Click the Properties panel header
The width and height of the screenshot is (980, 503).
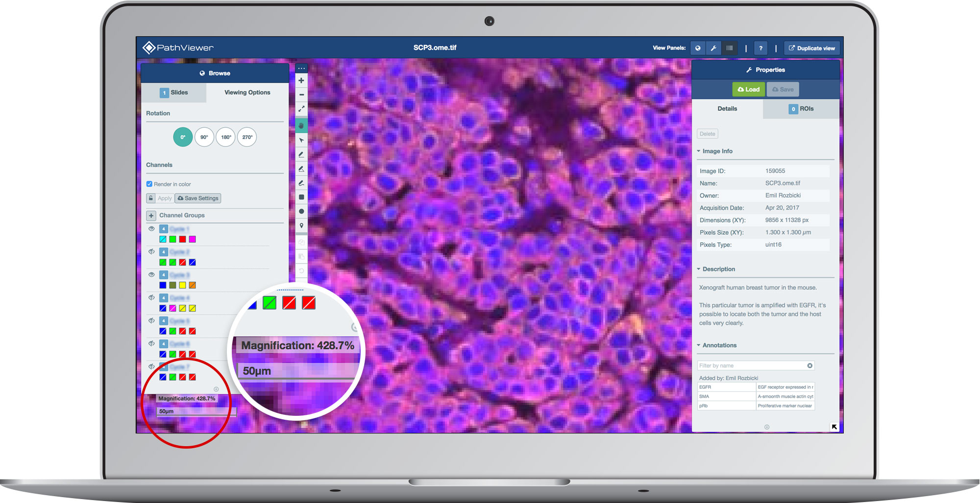click(765, 70)
